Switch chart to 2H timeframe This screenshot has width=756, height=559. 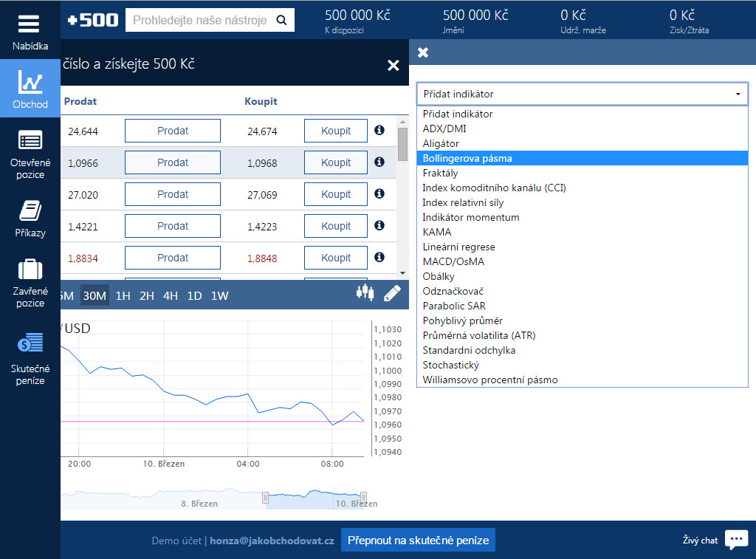point(147,295)
